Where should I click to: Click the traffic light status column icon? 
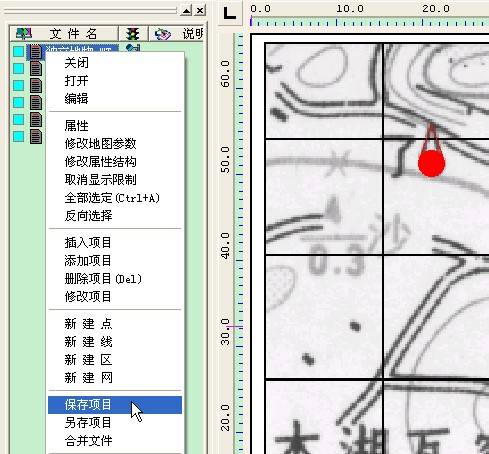(x=133, y=34)
